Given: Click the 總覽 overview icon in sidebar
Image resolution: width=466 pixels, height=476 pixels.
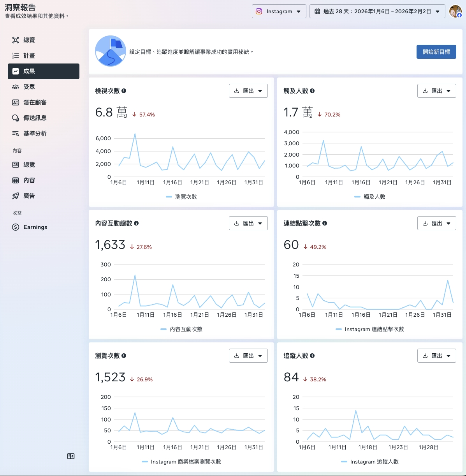Looking at the screenshot, I should (x=16, y=40).
